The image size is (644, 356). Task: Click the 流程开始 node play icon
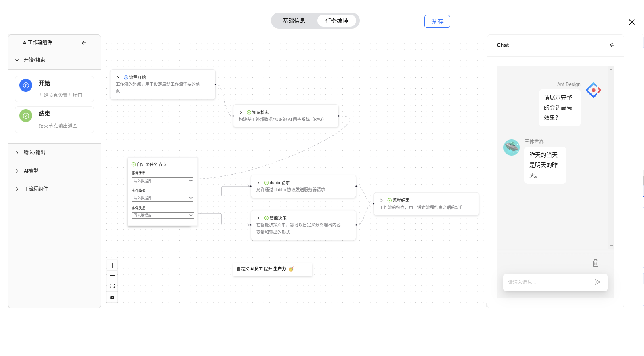(x=126, y=77)
